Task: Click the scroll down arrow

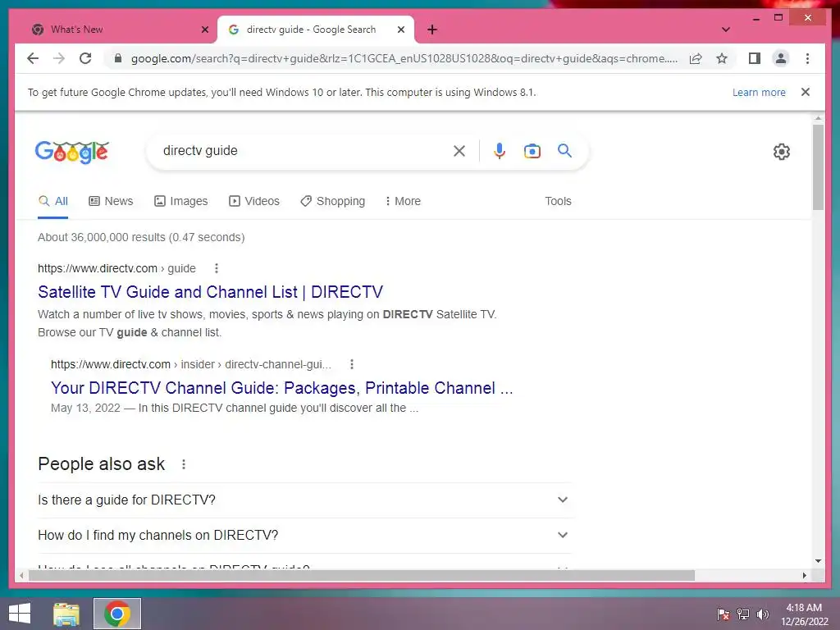Action: (818, 561)
